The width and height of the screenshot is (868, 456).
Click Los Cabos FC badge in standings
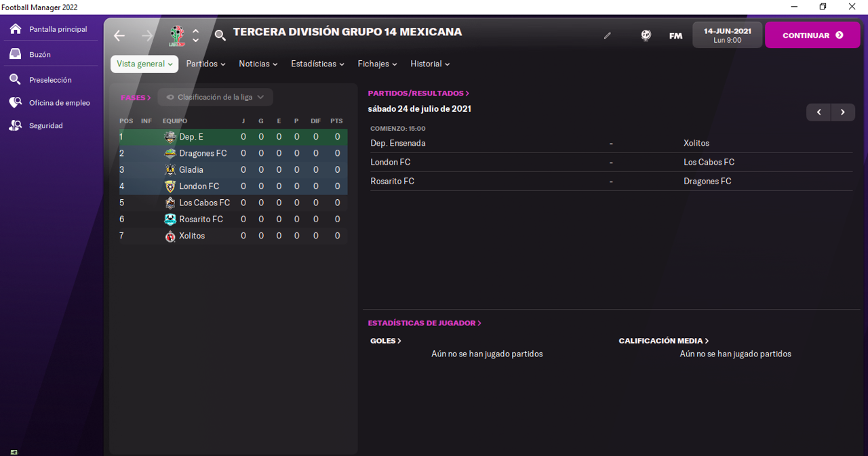pyautogui.click(x=170, y=203)
